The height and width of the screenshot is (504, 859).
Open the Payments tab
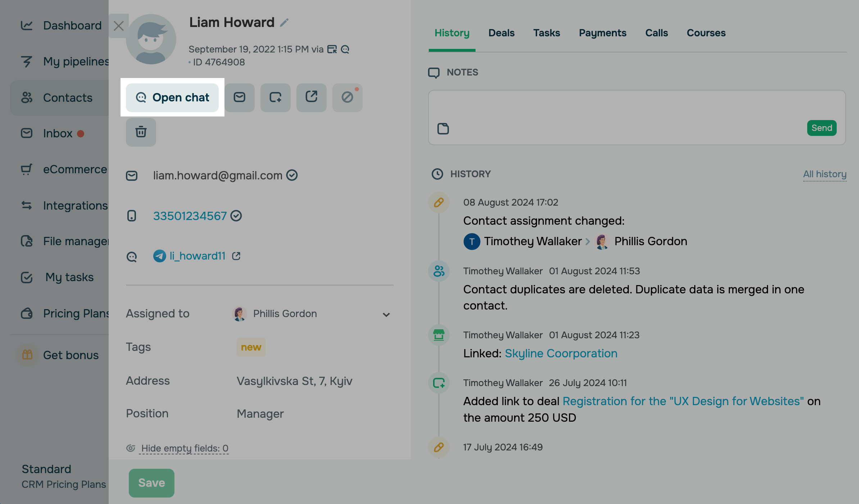click(x=603, y=33)
